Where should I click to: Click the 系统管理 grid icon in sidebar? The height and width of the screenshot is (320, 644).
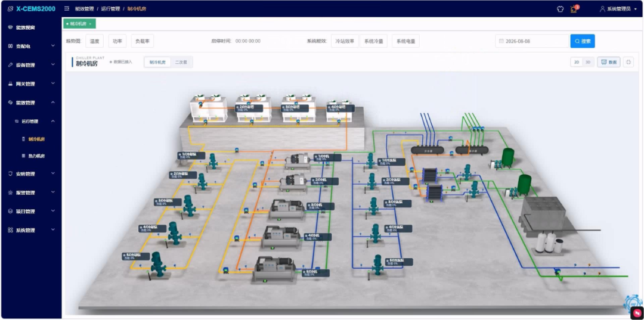(11, 230)
